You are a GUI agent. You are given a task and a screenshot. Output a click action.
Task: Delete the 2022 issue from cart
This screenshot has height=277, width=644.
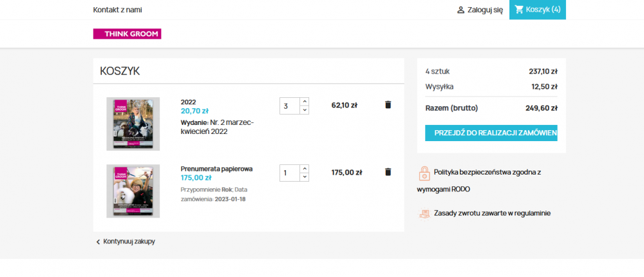[x=388, y=104]
